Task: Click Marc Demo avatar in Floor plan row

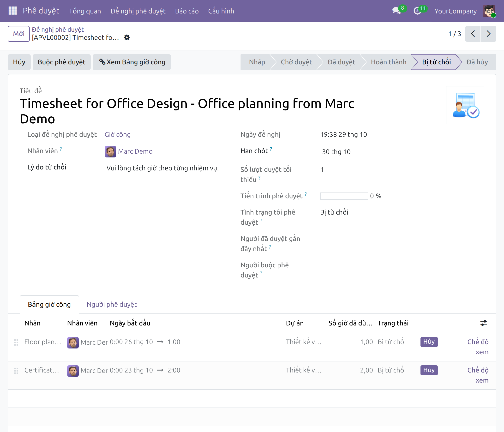Action: click(73, 342)
